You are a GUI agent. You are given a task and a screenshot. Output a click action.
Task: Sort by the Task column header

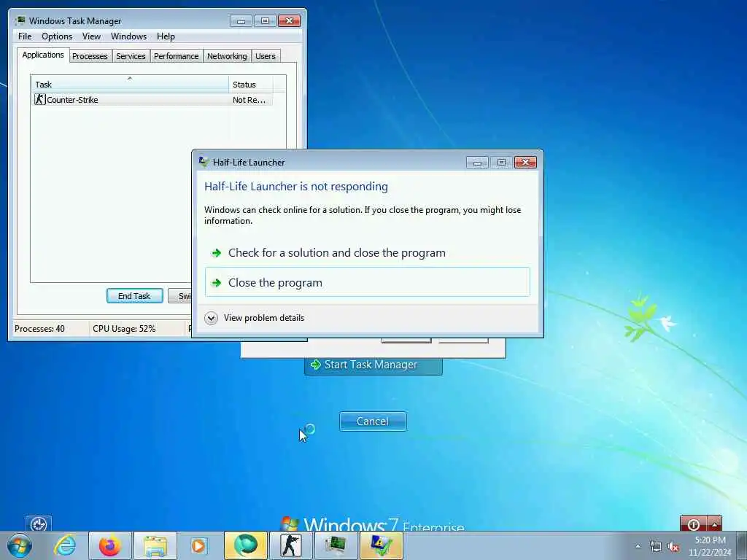pyautogui.click(x=130, y=85)
